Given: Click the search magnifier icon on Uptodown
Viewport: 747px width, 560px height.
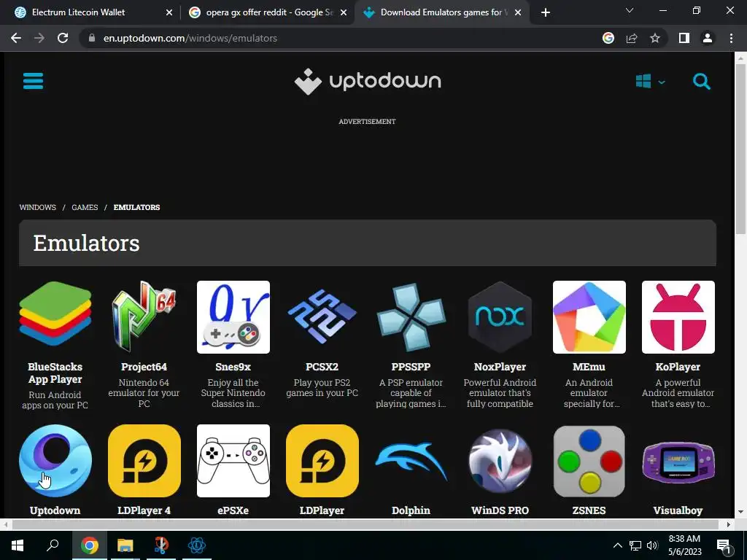Looking at the screenshot, I should 701,82.
